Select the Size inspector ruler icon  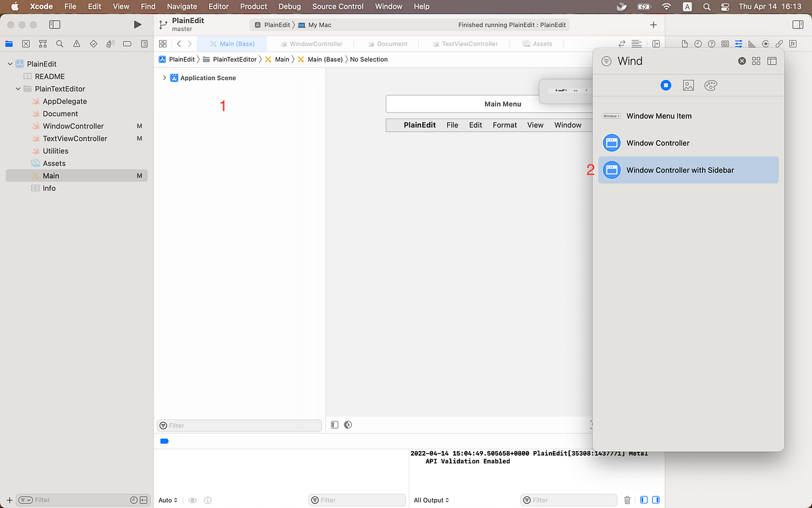click(x=752, y=43)
